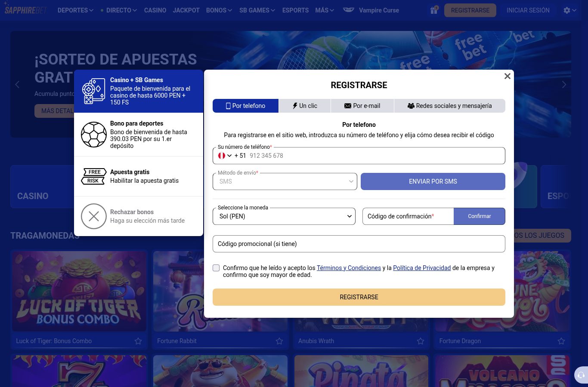
Task: Open Seleccione la moneda Sol (PEN) dropdown
Action: pyautogui.click(x=284, y=216)
